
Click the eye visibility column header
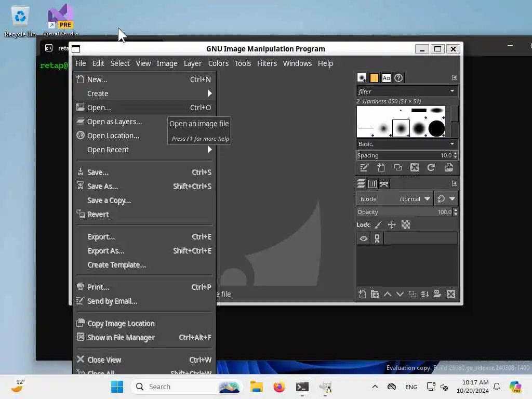pyautogui.click(x=363, y=238)
